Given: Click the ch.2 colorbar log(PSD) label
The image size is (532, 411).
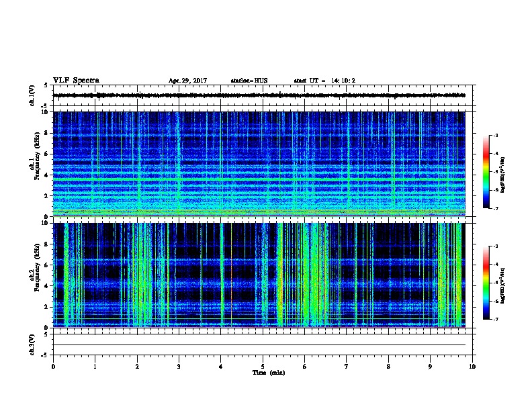Looking at the screenshot, I should point(502,285).
